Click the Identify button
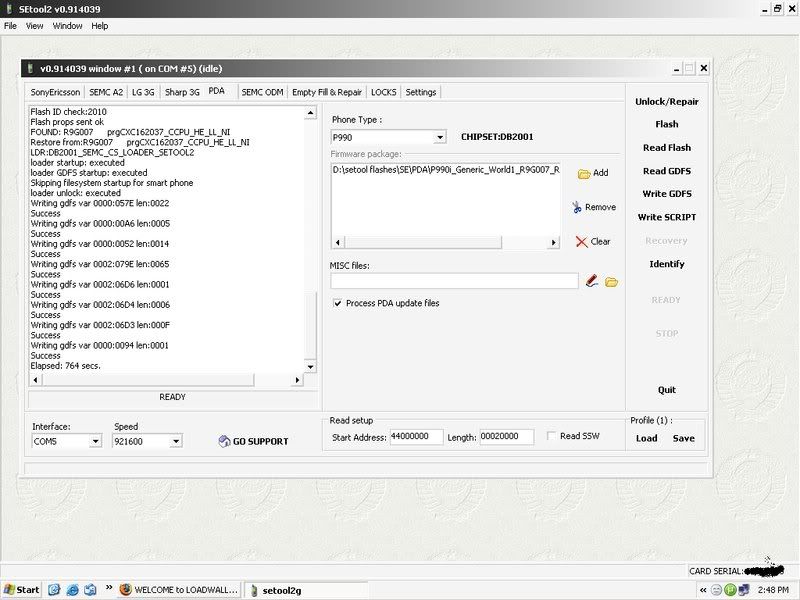The width and height of the screenshot is (800, 600). [666, 264]
